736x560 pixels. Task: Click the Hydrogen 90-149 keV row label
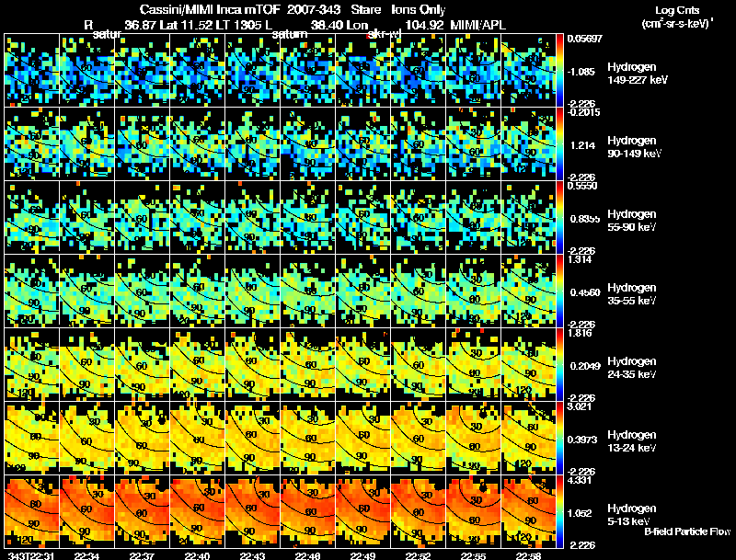(x=635, y=147)
